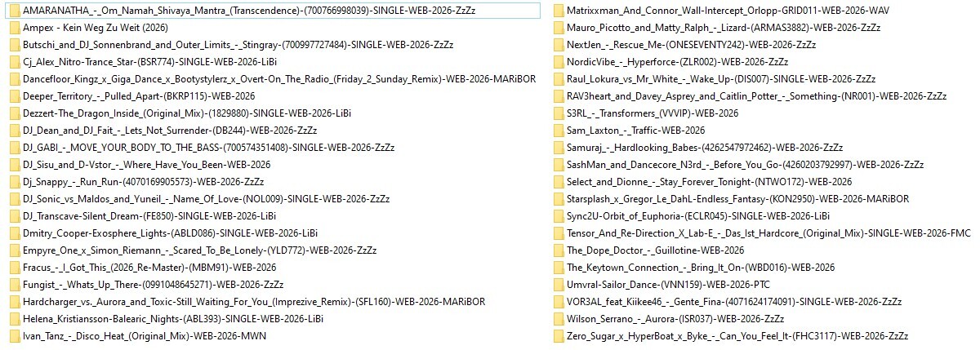Select DJ_Transcave-Silent_Dream FE850 name
Viewport: 980px width, 350px height.
point(149,216)
